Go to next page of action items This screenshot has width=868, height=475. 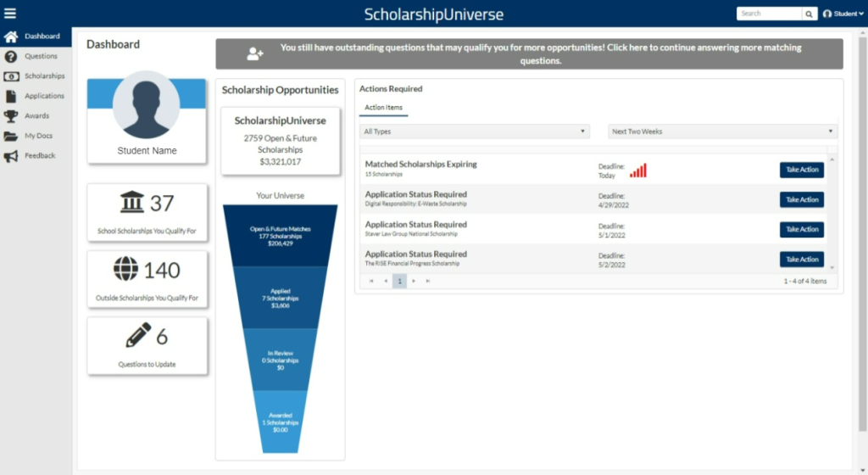(x=414, y=282)
